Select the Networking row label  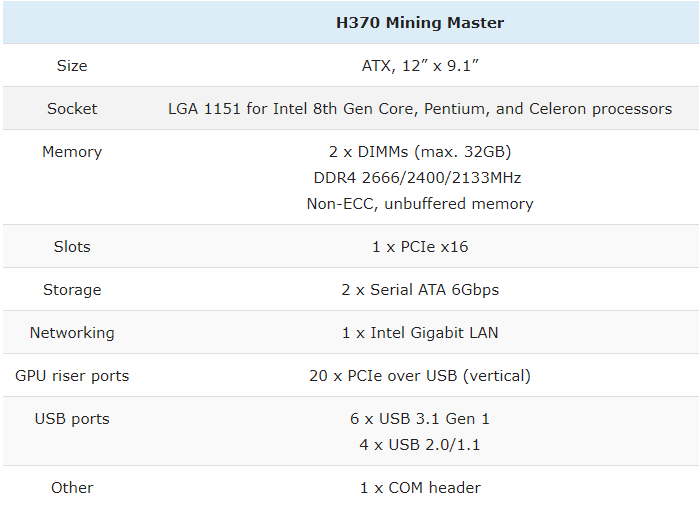point(72,333)
